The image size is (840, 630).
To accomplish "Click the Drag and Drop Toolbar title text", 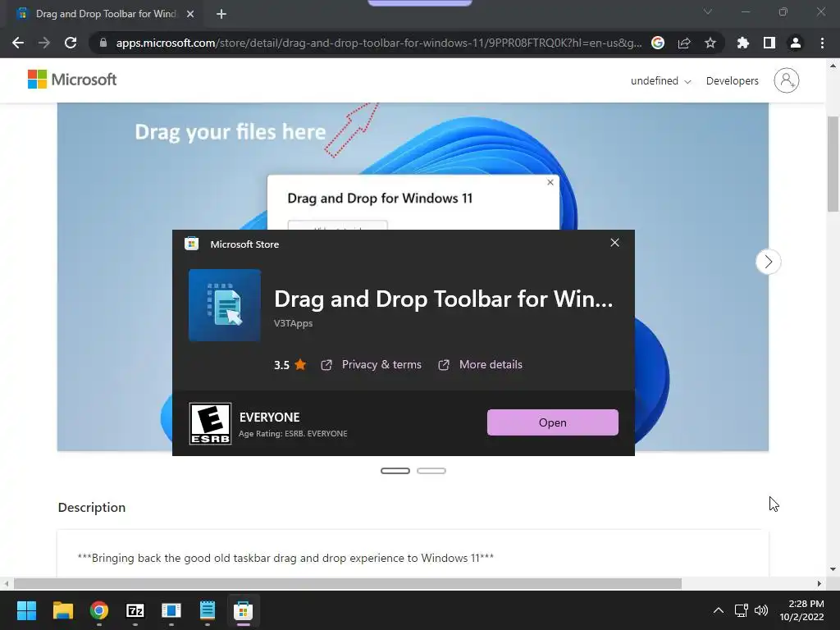I will (443, 299).
